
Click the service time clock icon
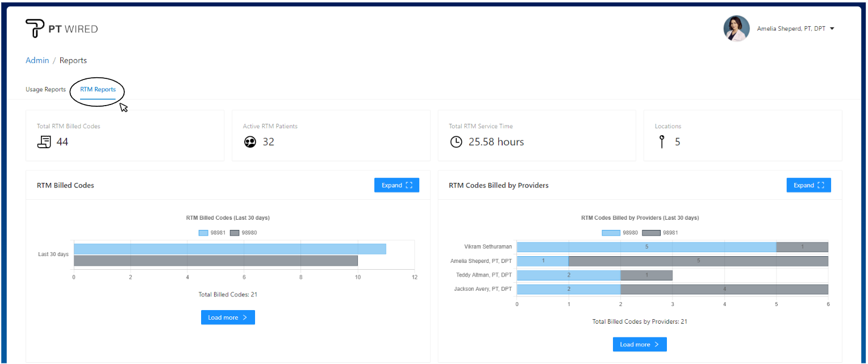[x=456, y=142]
